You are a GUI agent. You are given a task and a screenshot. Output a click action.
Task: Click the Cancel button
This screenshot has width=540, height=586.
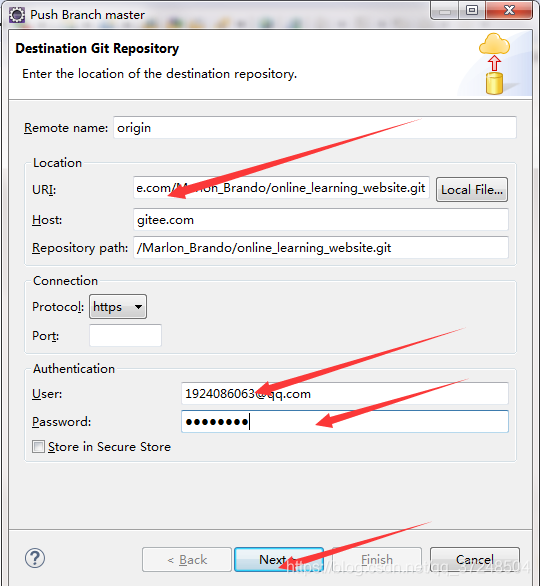[x=475, y=559]
